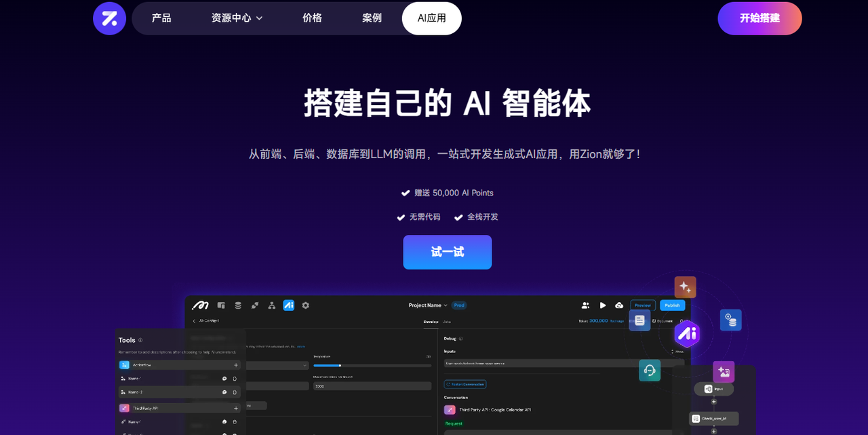Click the plug/API icon in mockup toolbar
868x435 pixels.
click(x=255, y=305)
